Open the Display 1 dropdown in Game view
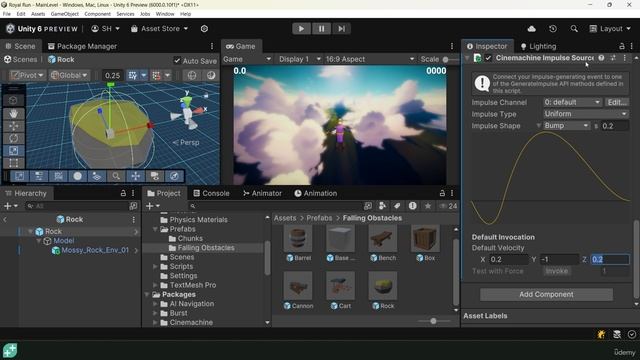The width and height of the screenshot is (640, 360). pos(300,59)
